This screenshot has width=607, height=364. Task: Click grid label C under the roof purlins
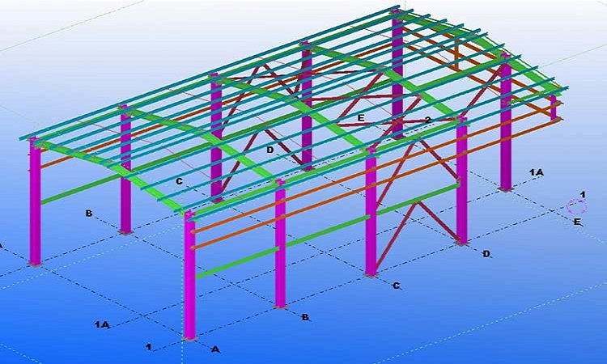tap(179, 181)
